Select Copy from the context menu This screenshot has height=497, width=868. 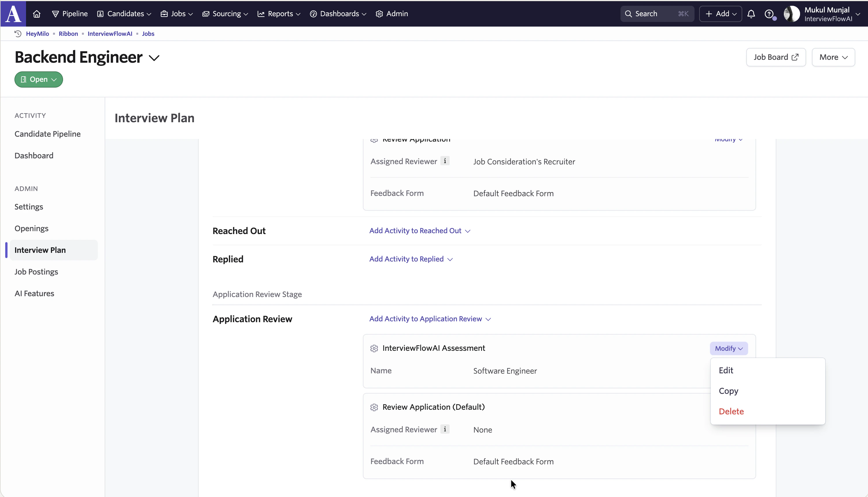728,391
